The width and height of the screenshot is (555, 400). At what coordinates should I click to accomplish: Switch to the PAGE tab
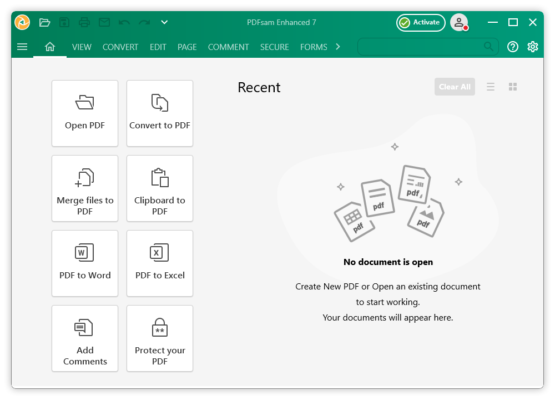point(187,47)
